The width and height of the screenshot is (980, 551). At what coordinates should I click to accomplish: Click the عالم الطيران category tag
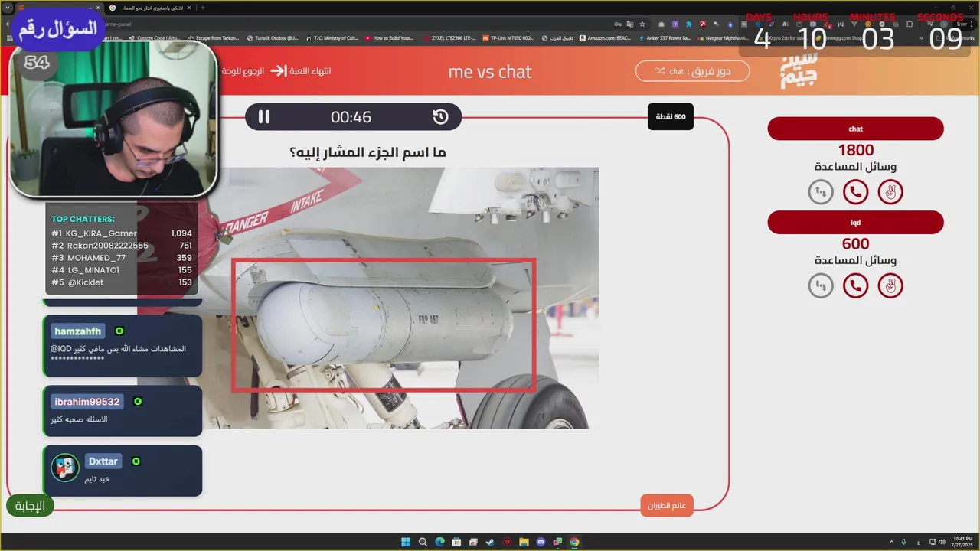667,506
